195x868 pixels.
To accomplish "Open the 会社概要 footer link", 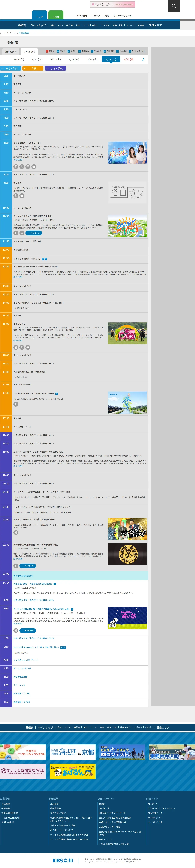I will point(6,804).
